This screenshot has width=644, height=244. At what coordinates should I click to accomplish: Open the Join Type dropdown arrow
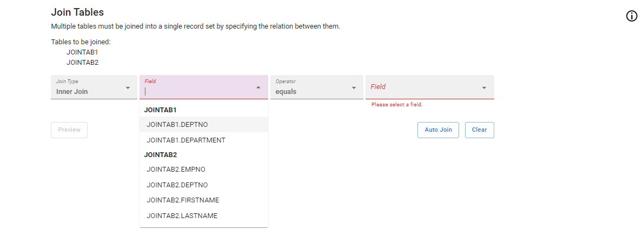tap(128, 88)
